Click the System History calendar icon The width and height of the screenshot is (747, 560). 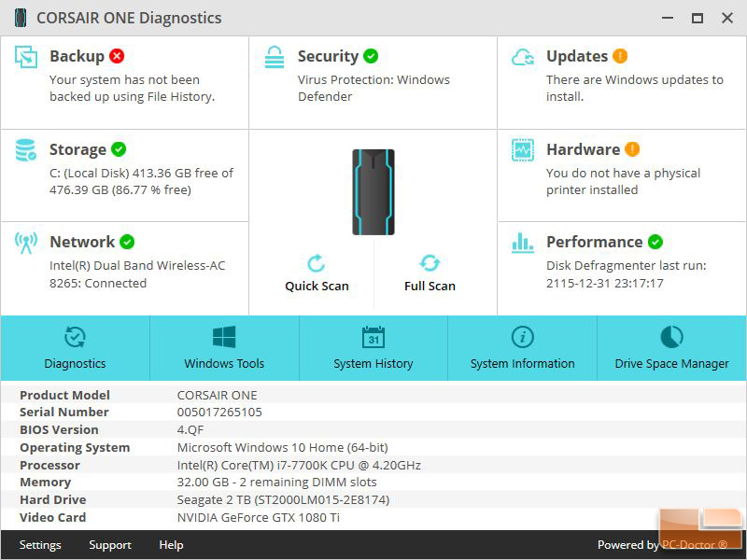tap(373, 337)
